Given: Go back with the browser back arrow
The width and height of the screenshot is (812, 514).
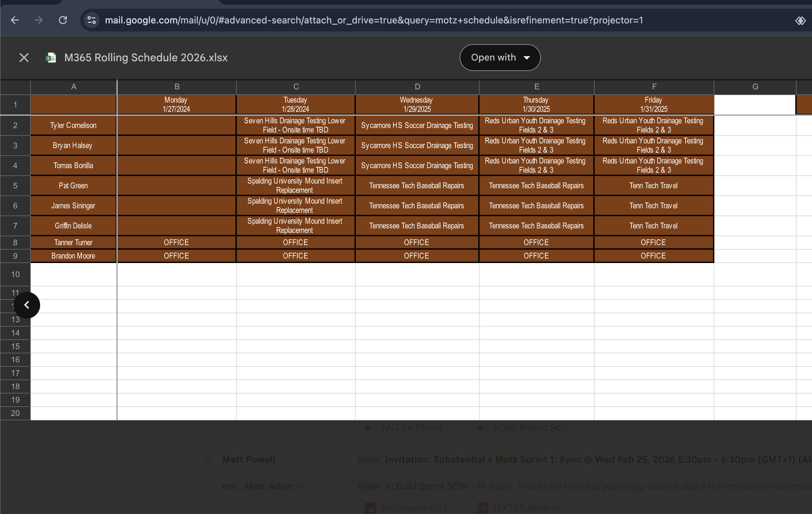Looking at the screenshot, I should click(15, 20).
